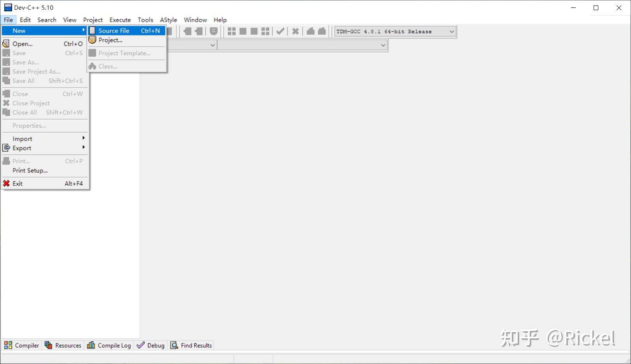631x364 pixels.
Task: Click the Project shield icon in New submenu
Action: (x=92, y=40)
